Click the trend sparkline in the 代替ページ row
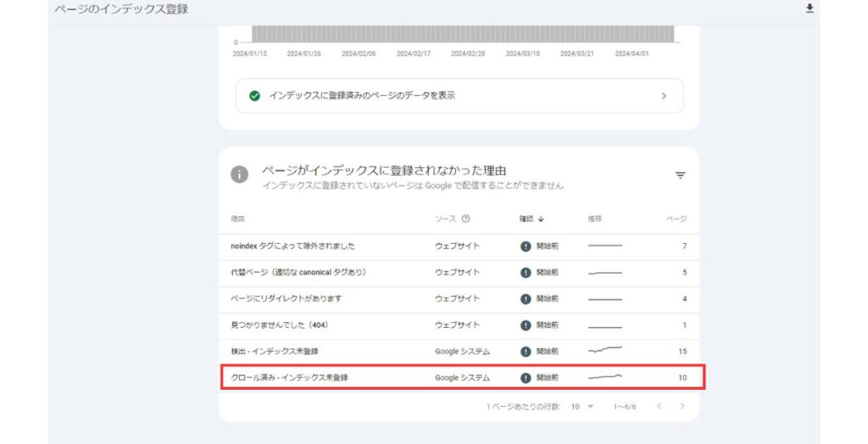The width and height of the screenshot is (868, 444). tap(605, 272)
